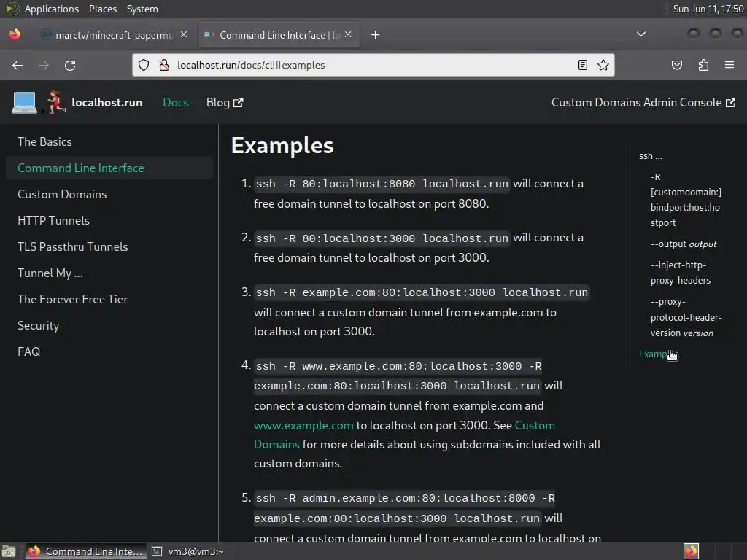Viewport: 747px width, 560px height.
Task: Click the Firefox tray icon in bottom panel
Action: (x=692, y=551)
